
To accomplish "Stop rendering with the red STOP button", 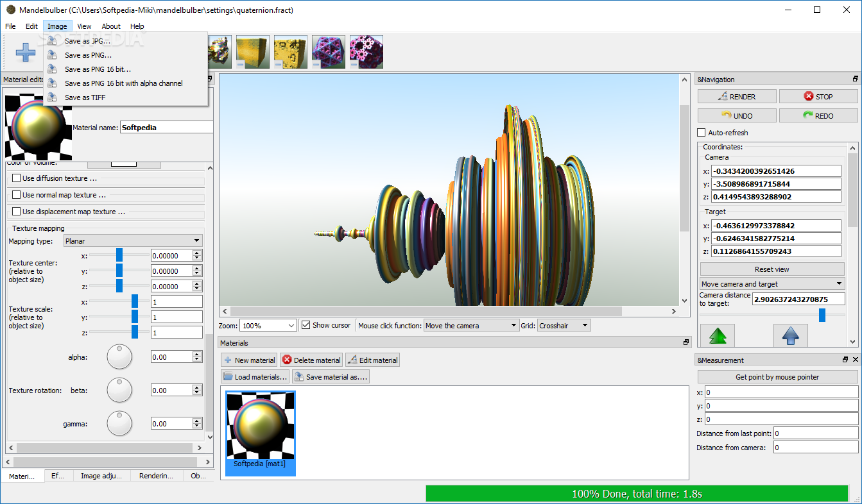I will point(818,96).
